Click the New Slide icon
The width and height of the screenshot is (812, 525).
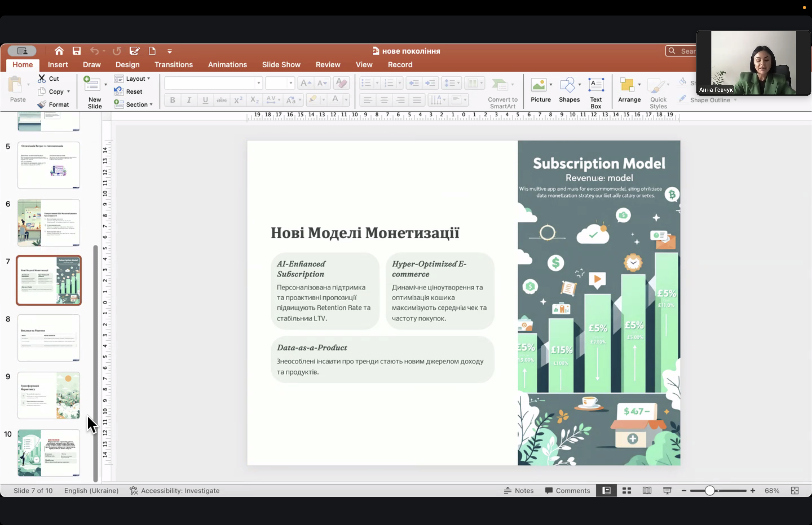tap(92, 84)
